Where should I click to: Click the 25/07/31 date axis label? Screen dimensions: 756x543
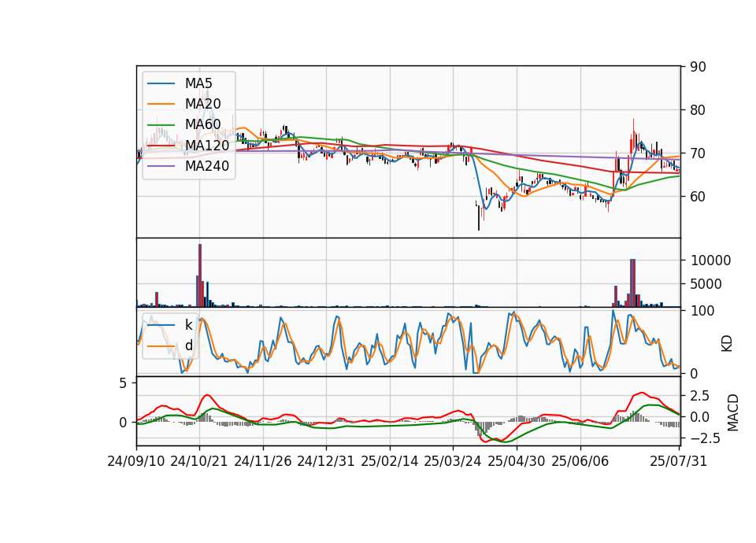click(x=678, y=461)
